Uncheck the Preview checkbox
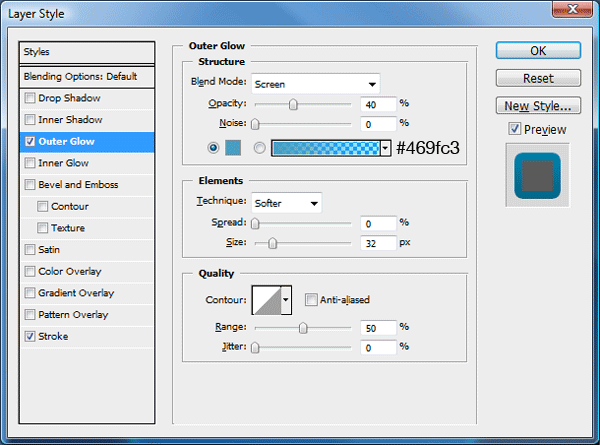The width and height of the screenshot is (600, 445). [514, 129]
